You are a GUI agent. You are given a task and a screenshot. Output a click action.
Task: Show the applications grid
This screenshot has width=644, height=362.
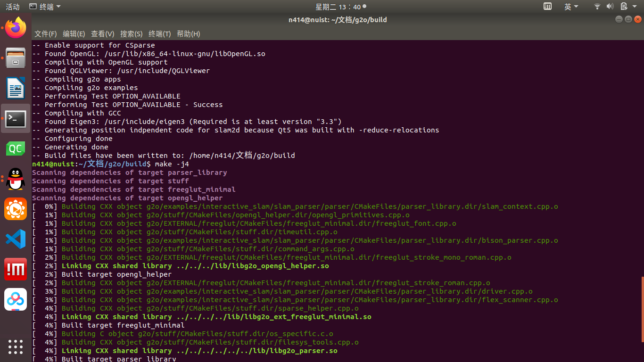pos(16,346)
